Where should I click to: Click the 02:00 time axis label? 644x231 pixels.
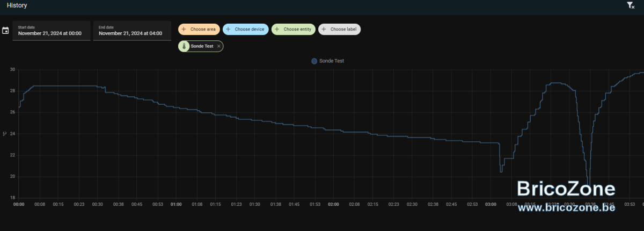coord(334,204)
